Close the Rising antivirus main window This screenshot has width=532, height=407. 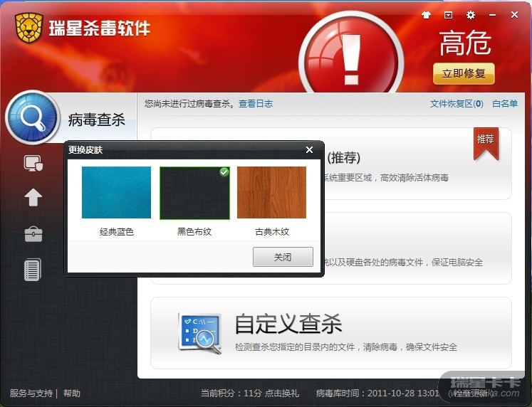514,15
